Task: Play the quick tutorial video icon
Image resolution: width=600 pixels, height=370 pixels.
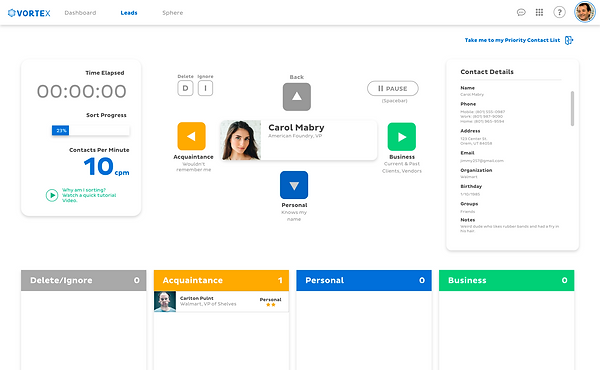Action: pos(52,195)
